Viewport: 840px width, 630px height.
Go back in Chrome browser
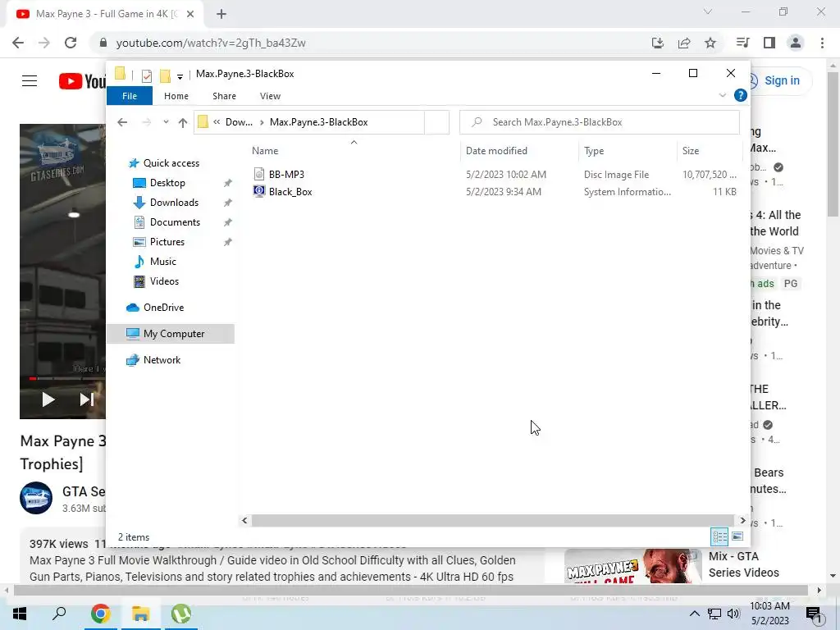[18, 43]
